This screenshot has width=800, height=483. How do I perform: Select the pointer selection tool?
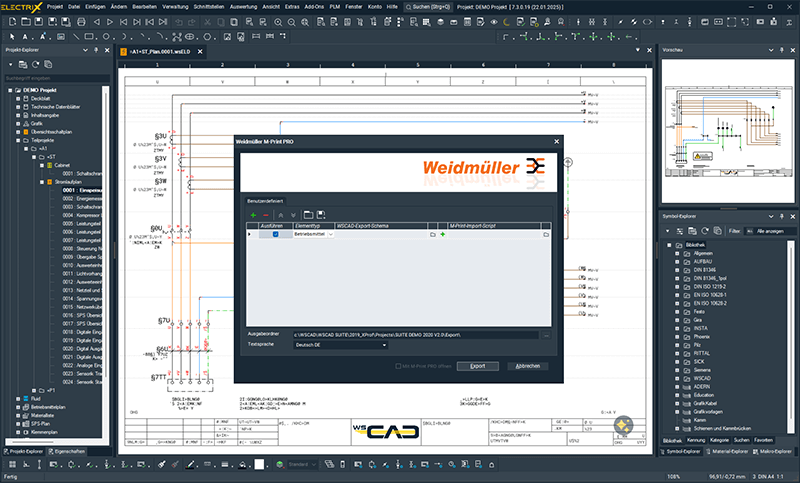[x=12, y=37]
